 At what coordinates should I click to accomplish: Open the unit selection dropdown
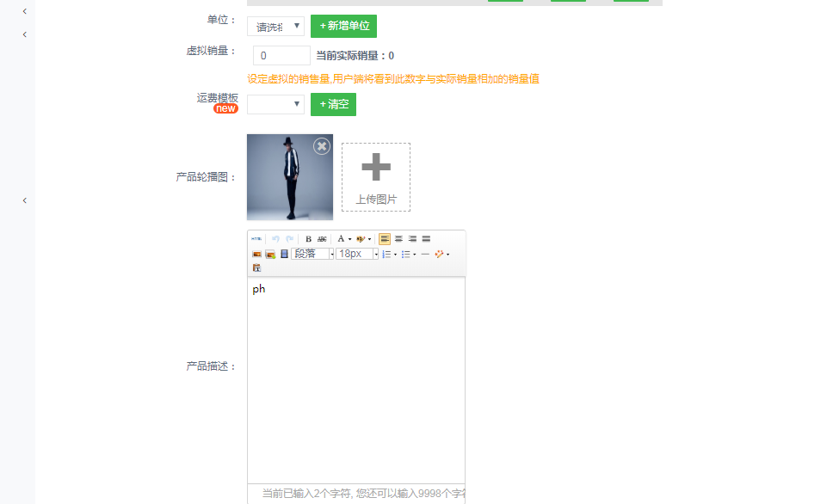click(x=275, y=27)
